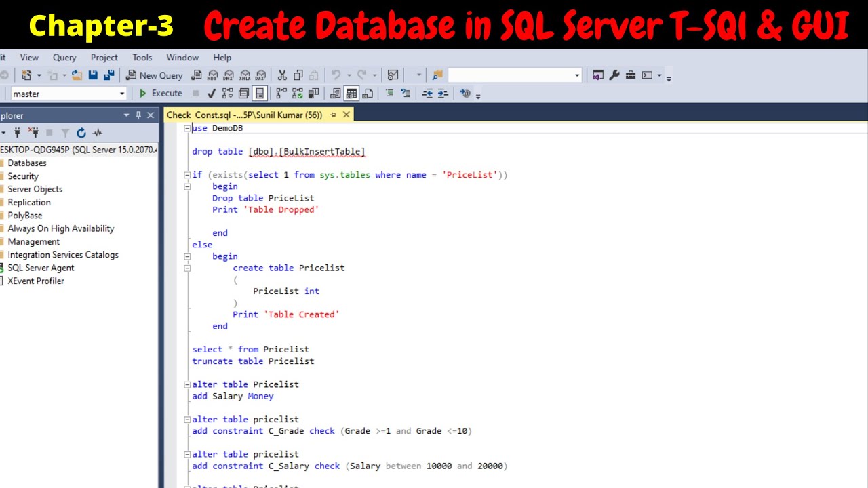Toggle IntelliSense Enabled icon

[x=260, y=94]
